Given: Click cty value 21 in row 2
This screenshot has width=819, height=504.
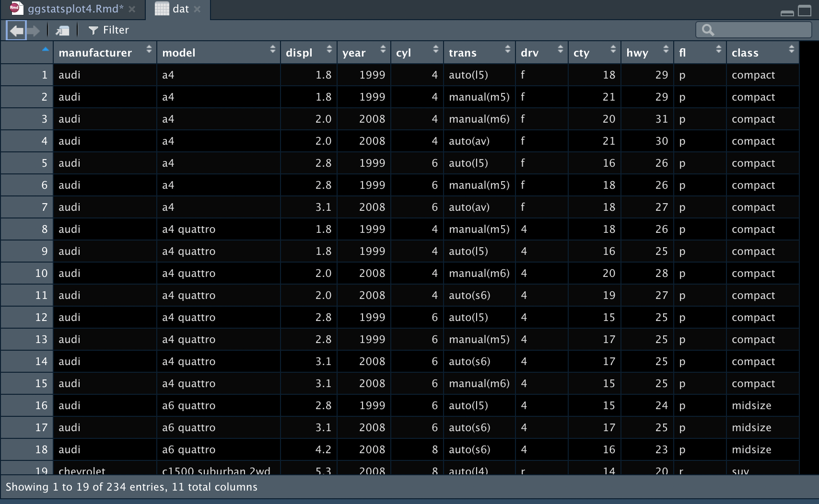Looking at the screenshot, I should pos(609,97).
